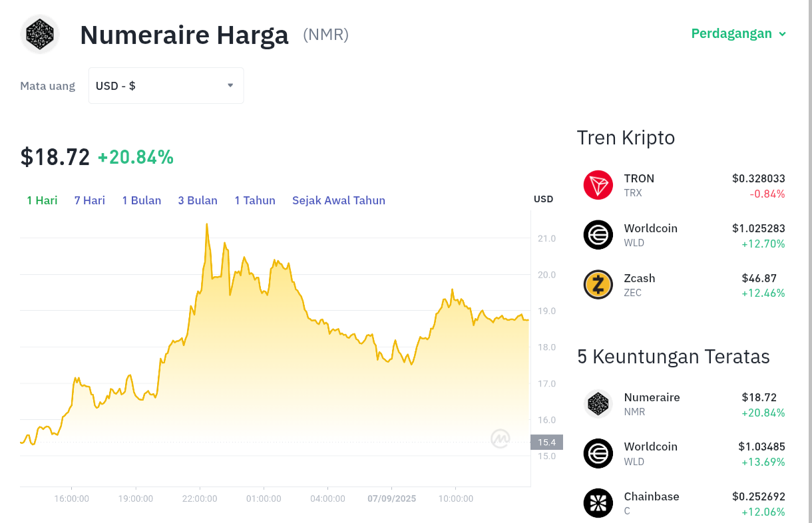Click the Worldcoin price $1.03485
This screenshot has width=812, height=523.
[762, 446]
